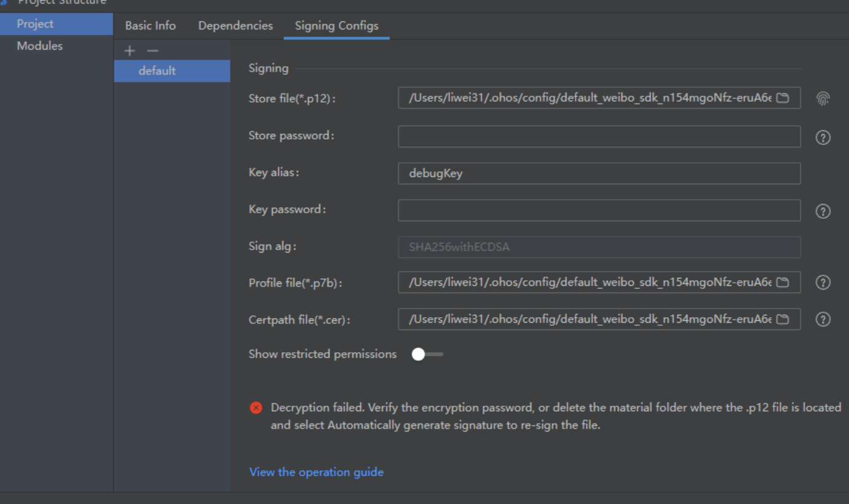Browse folder for Profile file (*.p7b)
The width and height of the screenshot is (849, 504).
click(x=782, y=283)
